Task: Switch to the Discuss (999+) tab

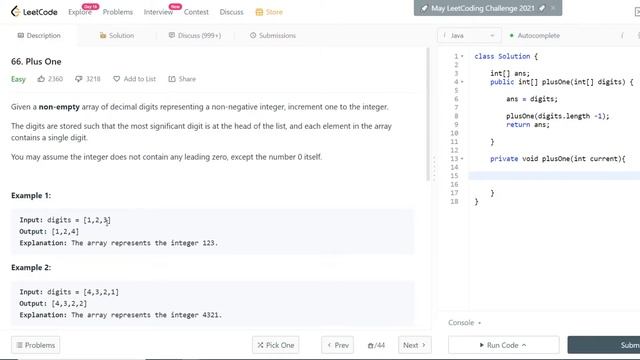Action: [195, 36]
